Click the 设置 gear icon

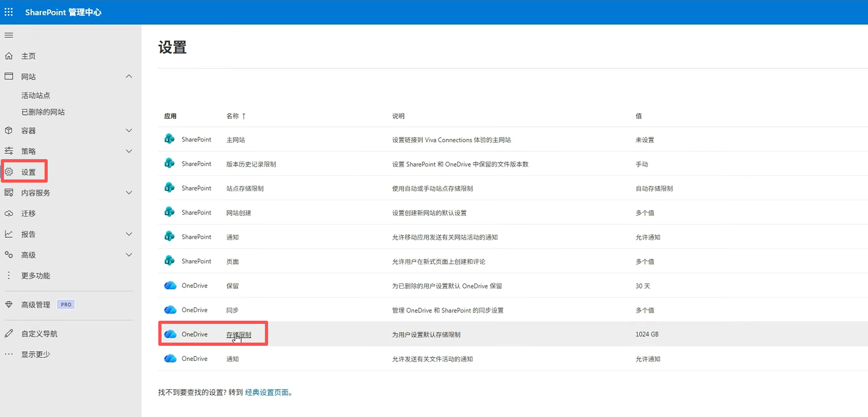point(9,171)
